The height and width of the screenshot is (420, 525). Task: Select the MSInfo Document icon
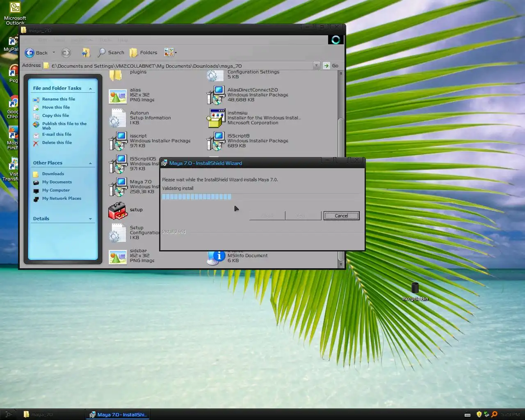(215, 257)
